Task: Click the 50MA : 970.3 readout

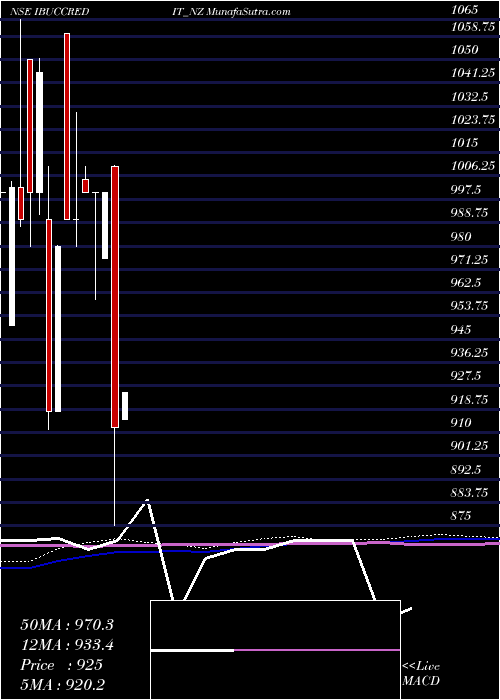Action: (x=67, y=625)
